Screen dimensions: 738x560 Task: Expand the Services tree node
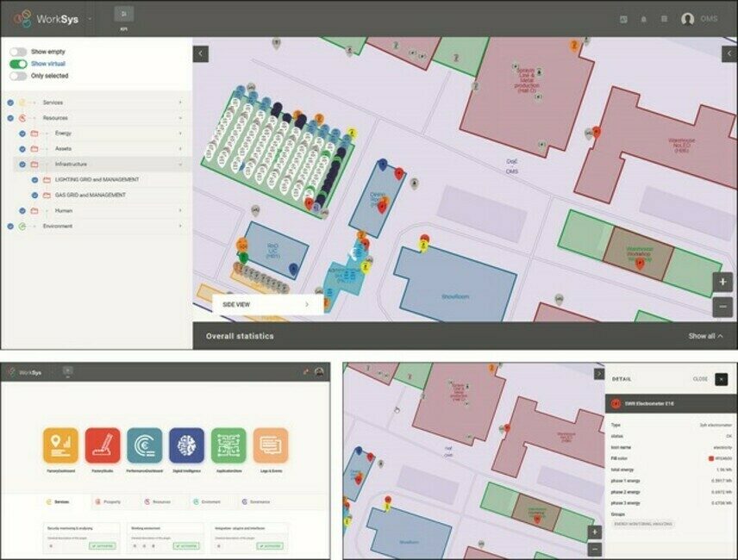click(180, 103)
